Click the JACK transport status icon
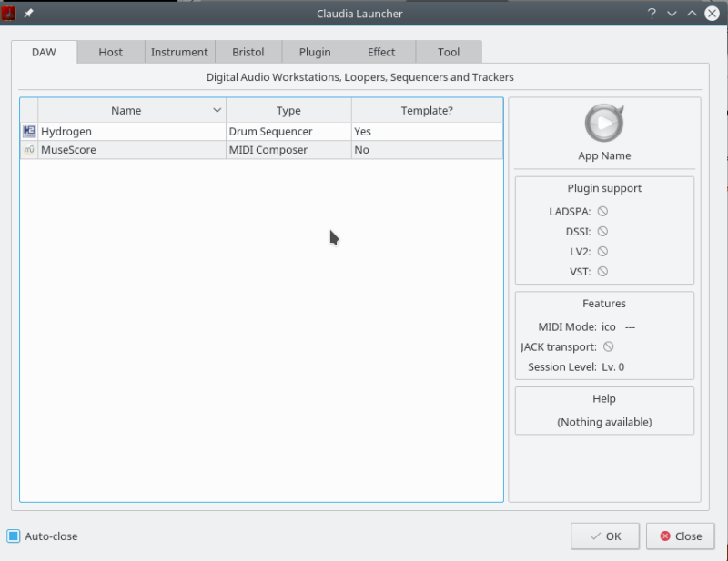 point(608,346)
